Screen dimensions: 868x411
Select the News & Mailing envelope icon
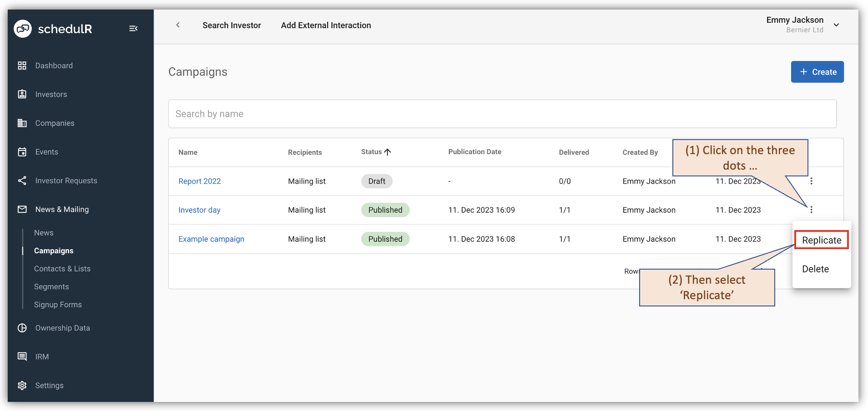point(22,209)
